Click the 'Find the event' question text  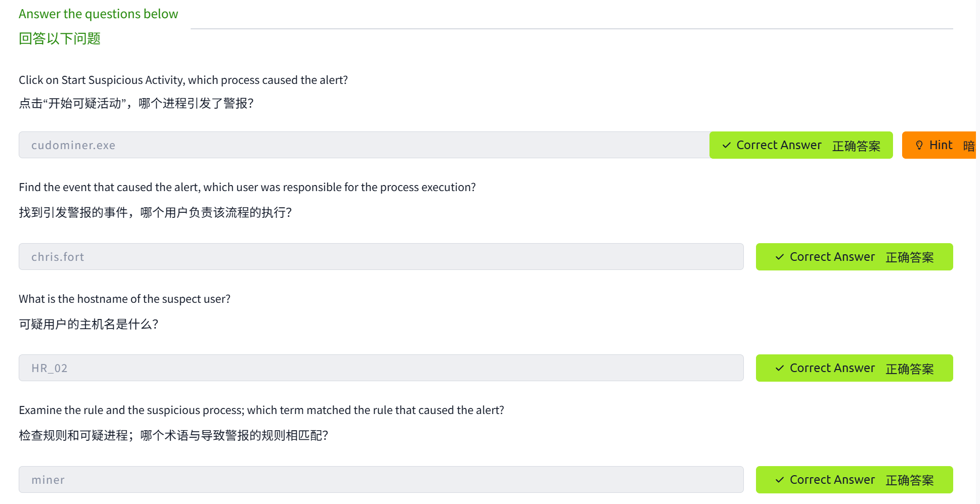[247, 187]
